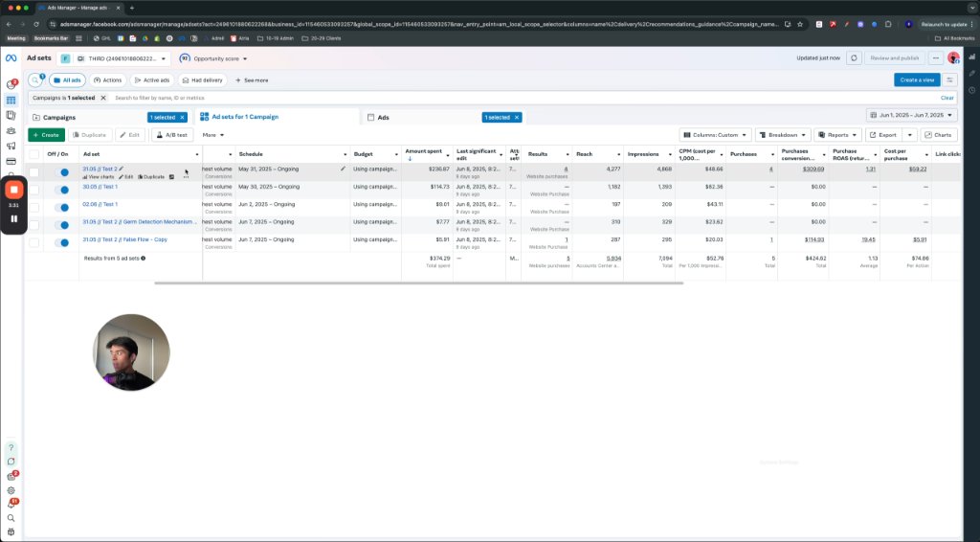Click the horizontal scrollbar under the table
The width and height of the screenshot is (980, 542).
[x=419, y=283]
